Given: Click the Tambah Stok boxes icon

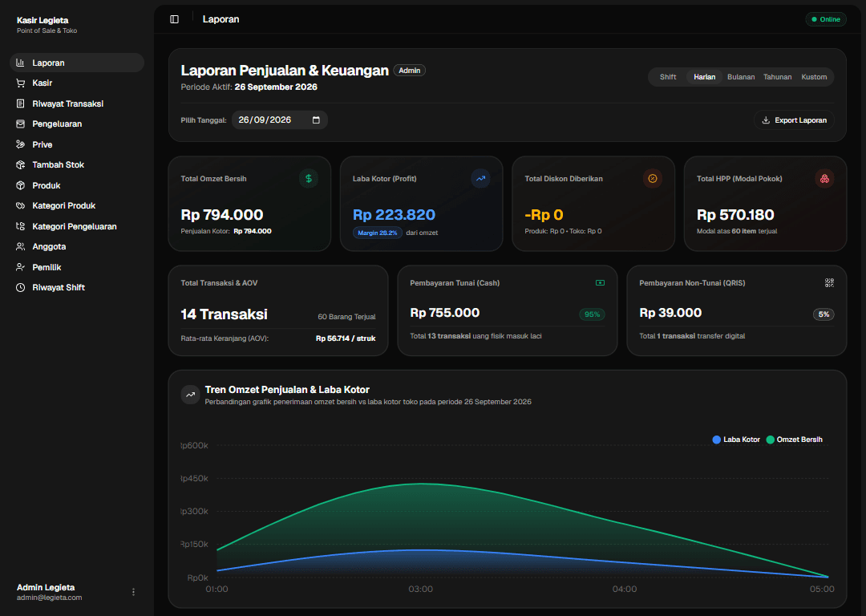Looking at the screenshot, I should [x=20, y=164].
